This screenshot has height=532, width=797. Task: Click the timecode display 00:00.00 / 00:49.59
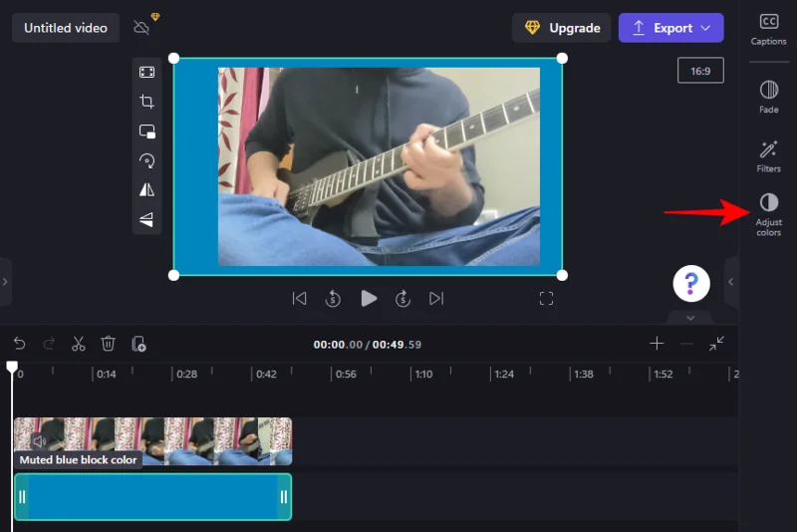click(367, 345)
